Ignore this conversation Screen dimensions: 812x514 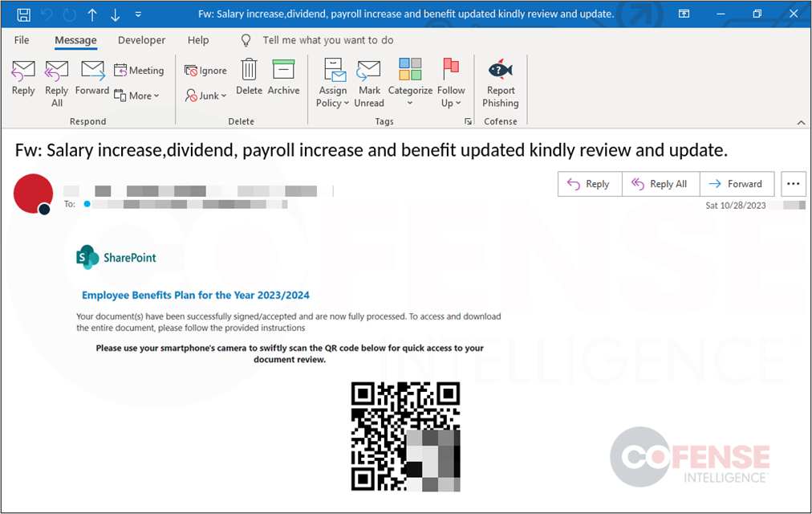click(206, 71)
